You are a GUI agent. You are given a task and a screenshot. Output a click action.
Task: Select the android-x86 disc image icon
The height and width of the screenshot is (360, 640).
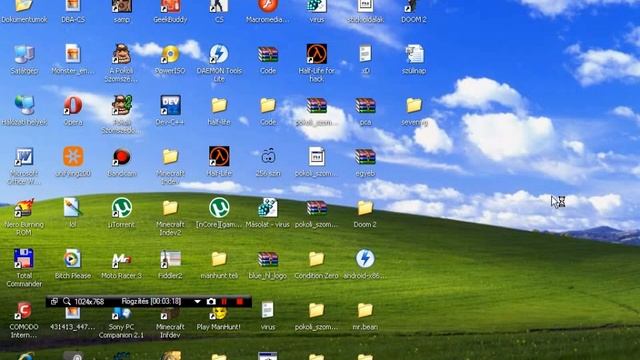coord(365,259)
